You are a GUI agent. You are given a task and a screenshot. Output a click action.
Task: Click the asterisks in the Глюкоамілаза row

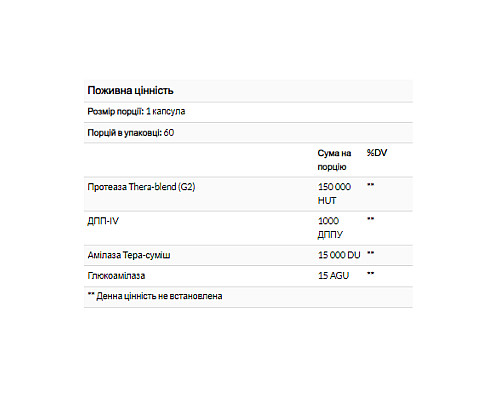(370, 274)
